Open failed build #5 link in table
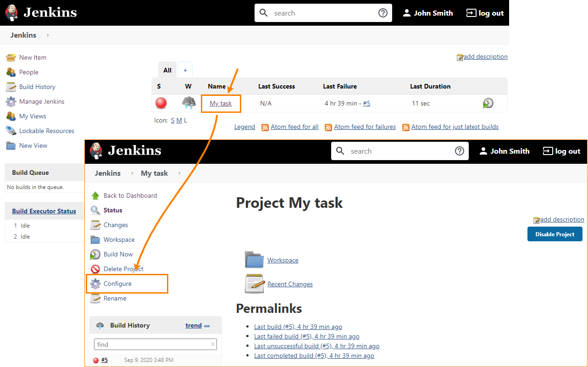The width and height of the screenshot is (588, 367). pyautogui.click(x=366, y=103)
